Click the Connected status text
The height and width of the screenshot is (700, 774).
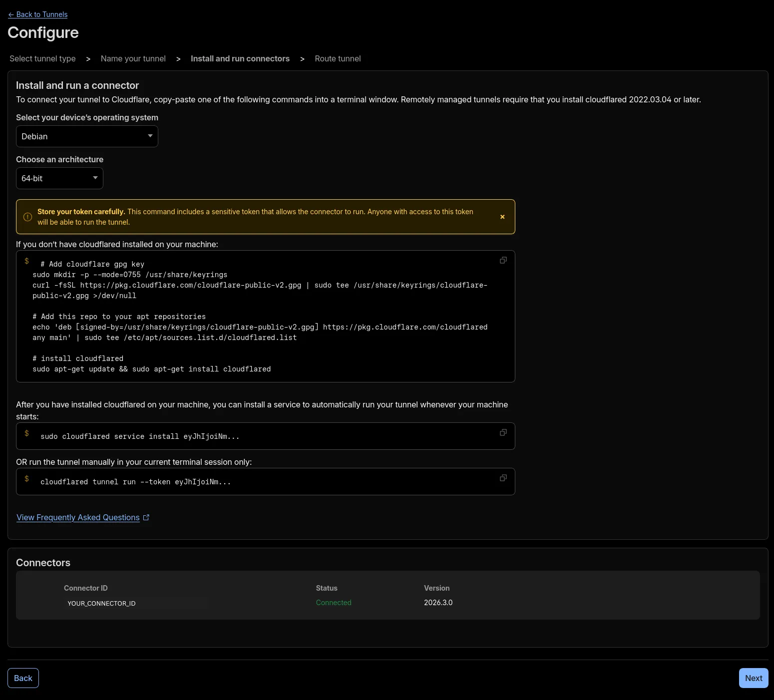(x=334, y=603)
